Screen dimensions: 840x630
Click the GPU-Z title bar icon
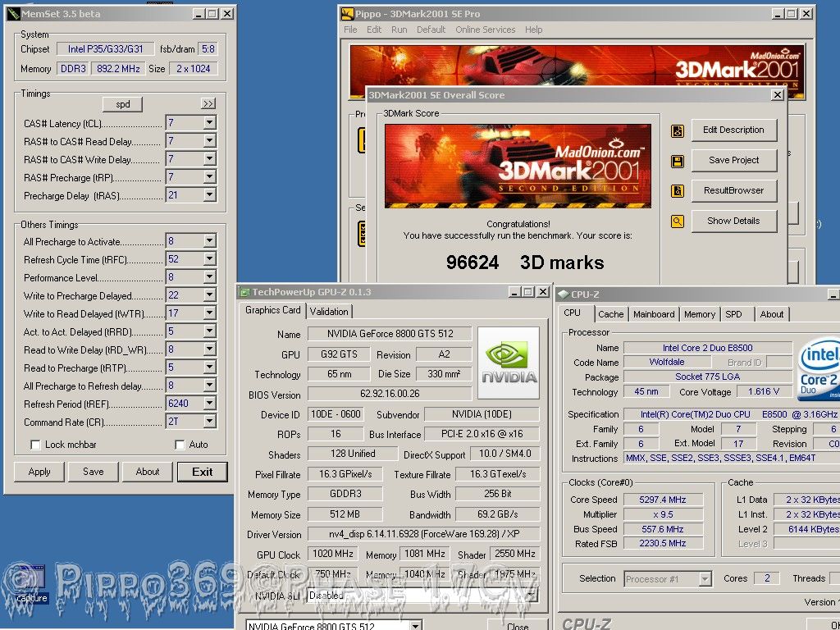244,292
